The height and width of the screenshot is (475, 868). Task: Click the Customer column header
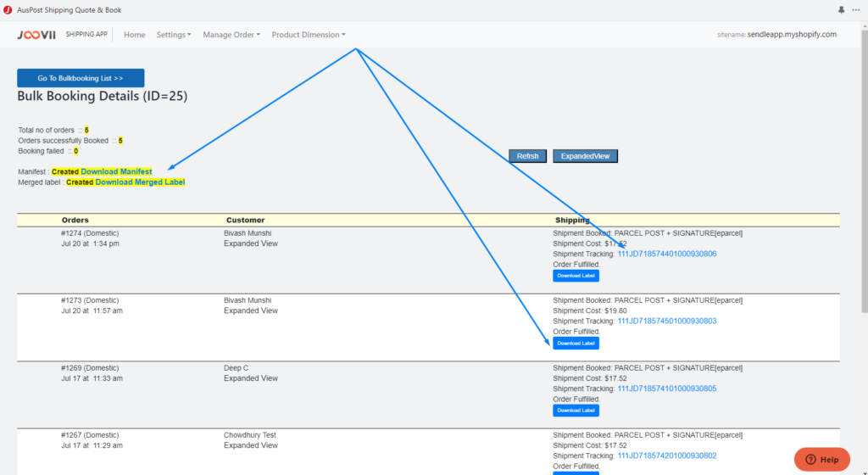245,220
